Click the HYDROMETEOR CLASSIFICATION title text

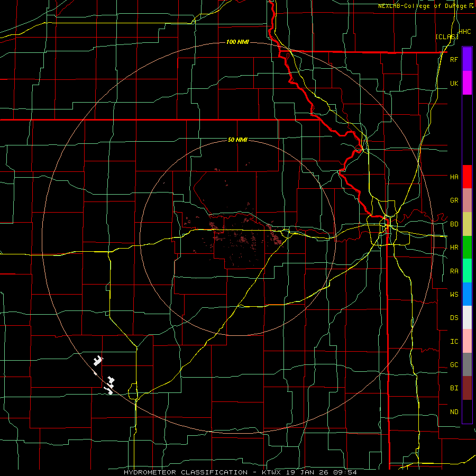(x=186, y=472)
